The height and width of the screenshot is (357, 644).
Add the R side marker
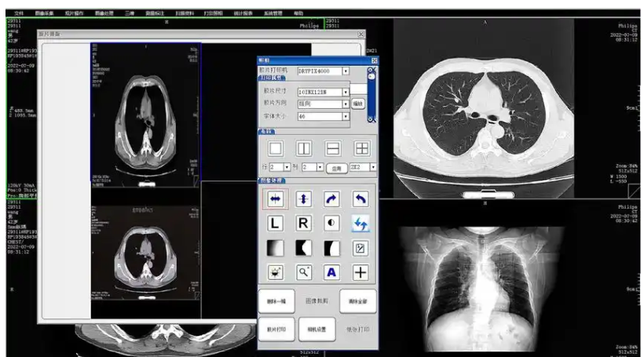303,224
